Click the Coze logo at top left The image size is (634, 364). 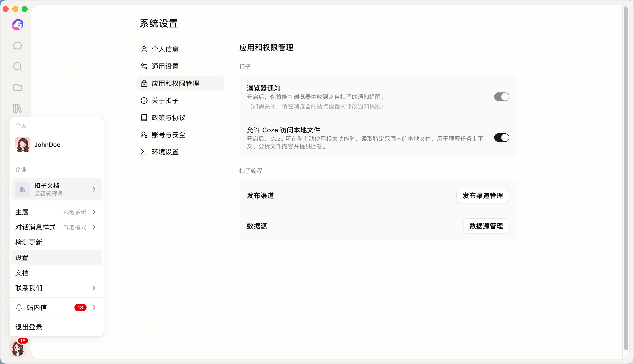[x=18, y=24]
